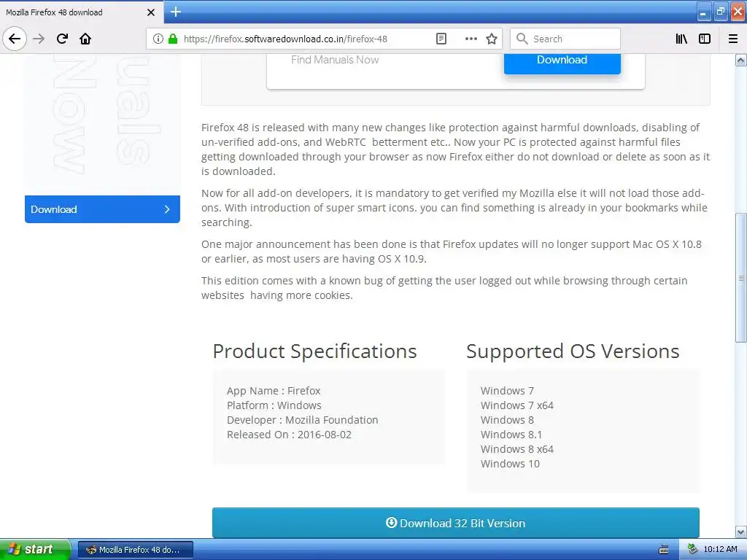Viewport: 747px width, 560px height.
Task: Click the download arrow icon on 32 Bit button
Action: click(391, 522)
